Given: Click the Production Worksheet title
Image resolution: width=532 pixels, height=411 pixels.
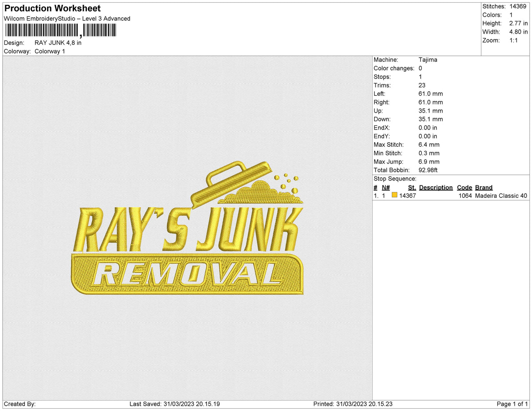Looking at the screenshot, I should pos(52,8).
